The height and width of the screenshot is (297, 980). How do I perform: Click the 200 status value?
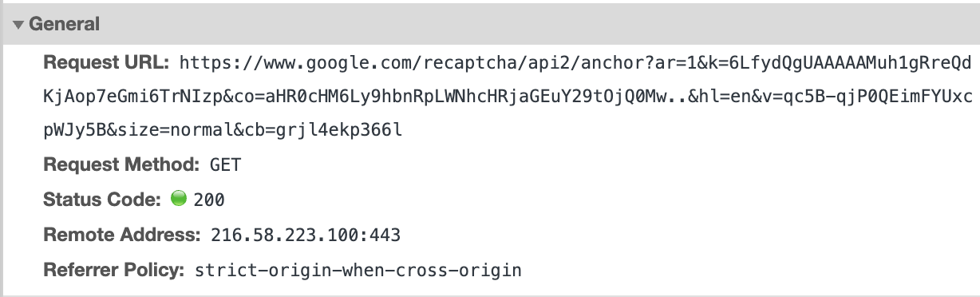(x=209, y=200)
